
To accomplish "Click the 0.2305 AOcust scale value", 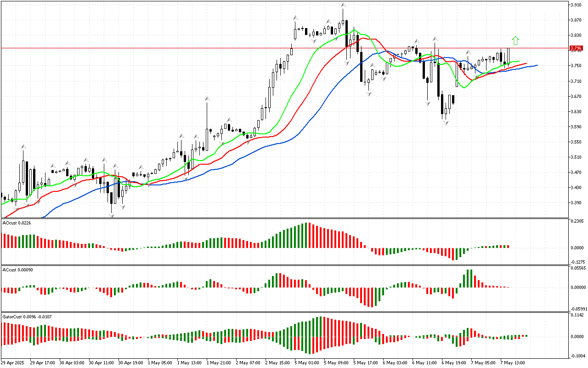I will coord(577,221).
